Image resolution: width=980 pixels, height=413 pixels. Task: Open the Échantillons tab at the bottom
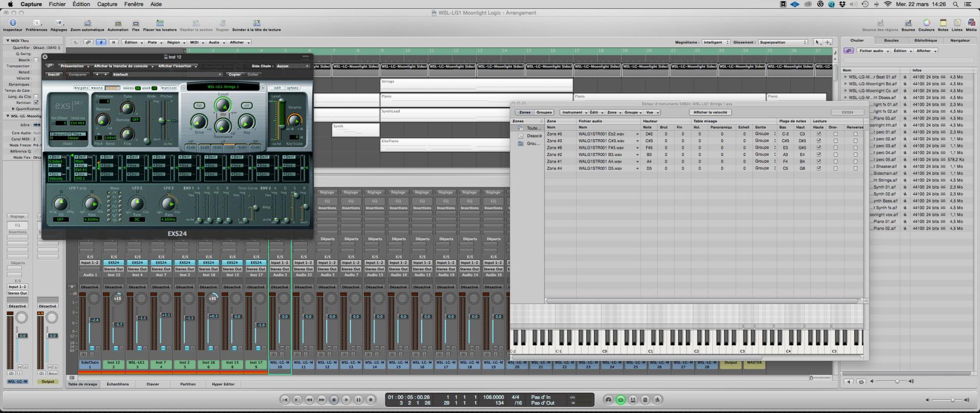(x=118, y=384)
